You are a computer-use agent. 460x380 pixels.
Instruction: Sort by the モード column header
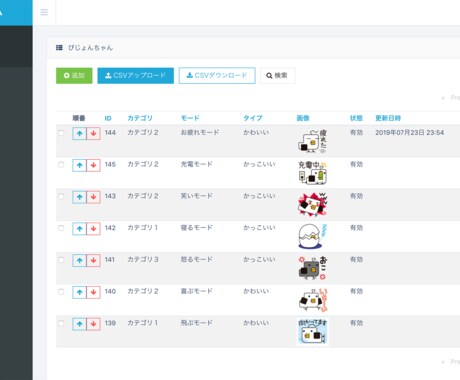(x=190, y=118)
